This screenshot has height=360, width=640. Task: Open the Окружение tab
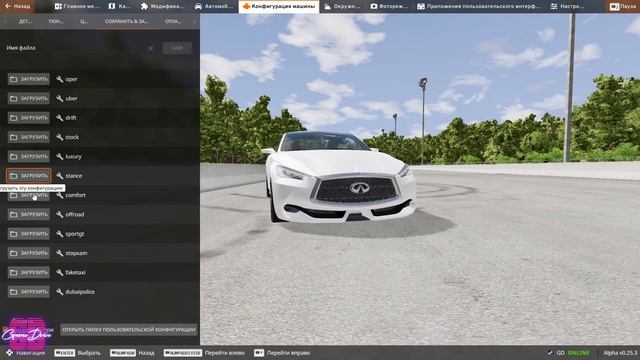tap(342, 6)
